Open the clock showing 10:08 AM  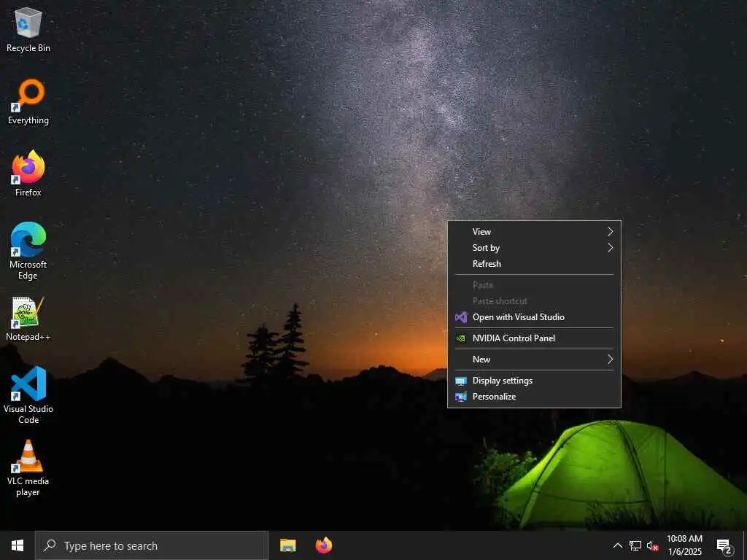684,545
